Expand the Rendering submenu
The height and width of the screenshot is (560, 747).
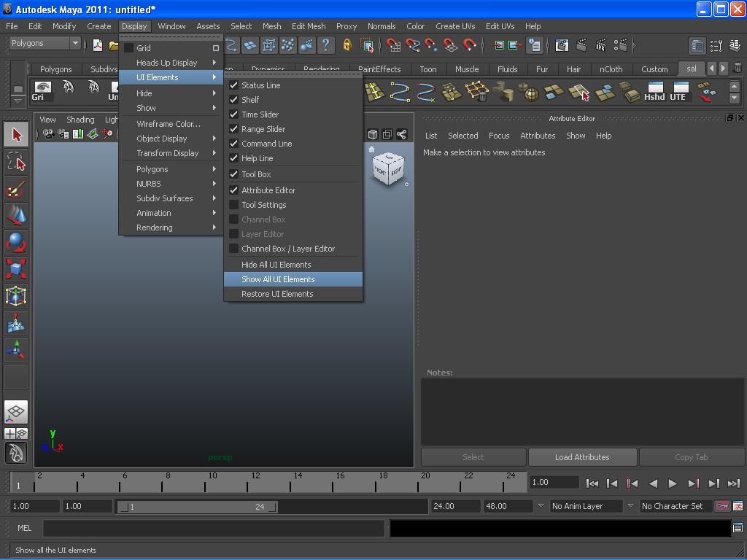(x=171, y=227)
